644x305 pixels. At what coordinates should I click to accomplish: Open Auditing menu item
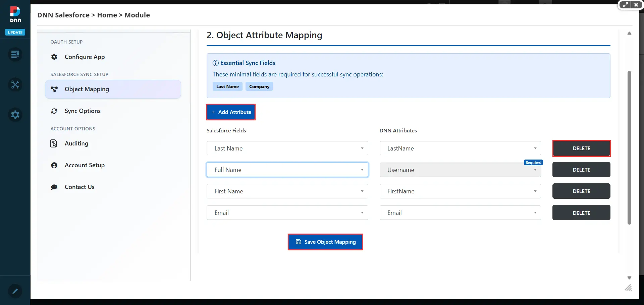pyautogui.click(x=113, y=143)
